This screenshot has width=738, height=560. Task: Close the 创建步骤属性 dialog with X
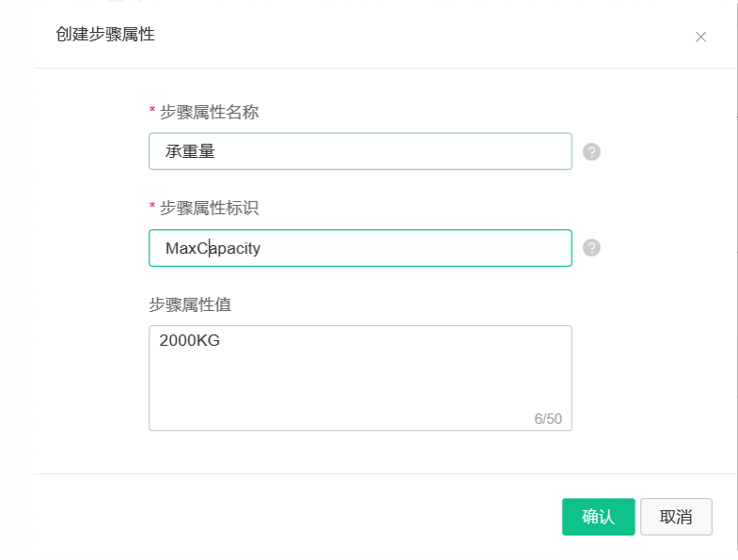(x=700, y=37)
